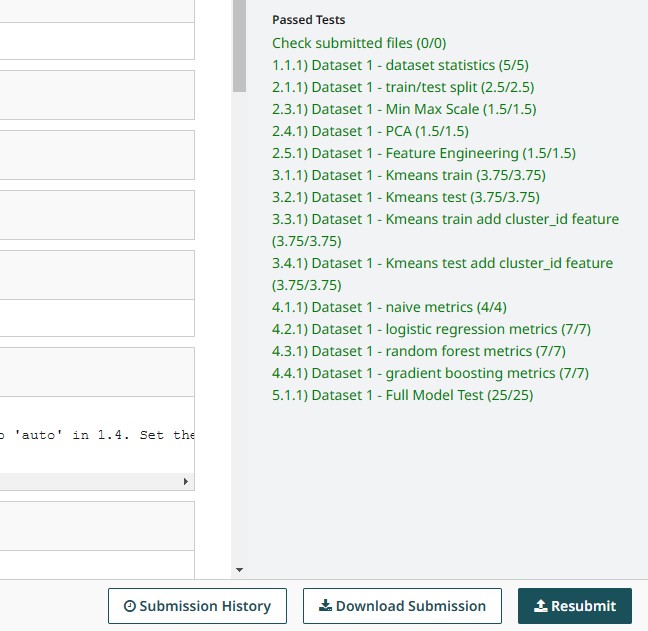View test 4.4.1 gradient boosting metrics
Screen dimensions: 648x631
(x=430, y=373)
